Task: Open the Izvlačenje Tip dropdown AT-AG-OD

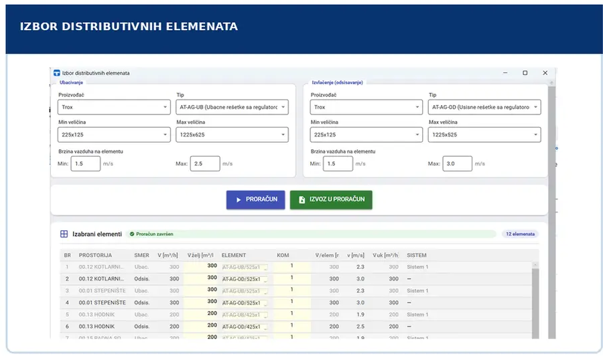Action: [x=484, y=107]
